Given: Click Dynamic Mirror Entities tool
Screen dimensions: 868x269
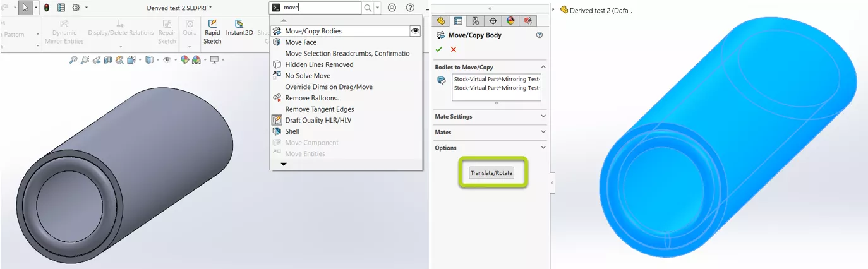Looking at the screenshot, I should pyautogui.click(x=64, y=32).
